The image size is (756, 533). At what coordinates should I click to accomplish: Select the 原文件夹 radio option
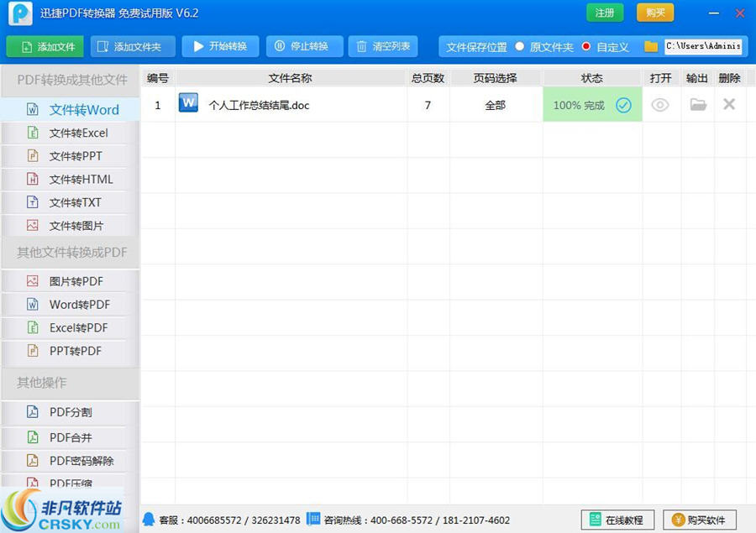coord(519,47)
